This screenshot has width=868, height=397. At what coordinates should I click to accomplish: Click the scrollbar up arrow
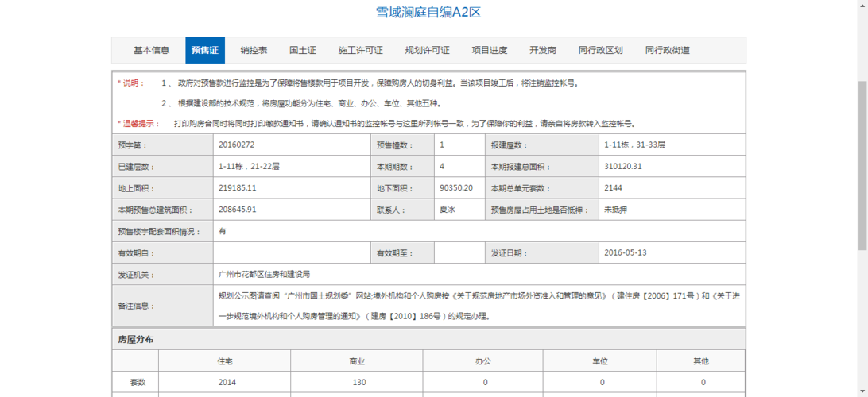(x=862, y=5)
